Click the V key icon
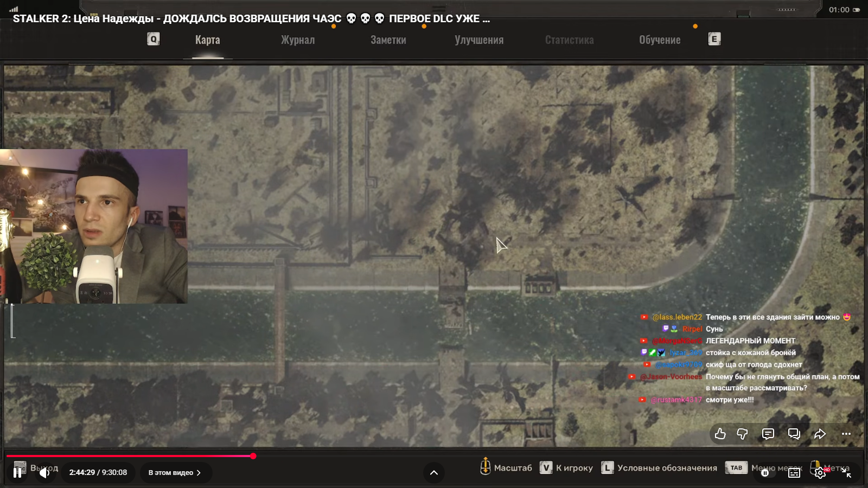The height and width of the screenshot is (488, 868). (x=546, y=467)
